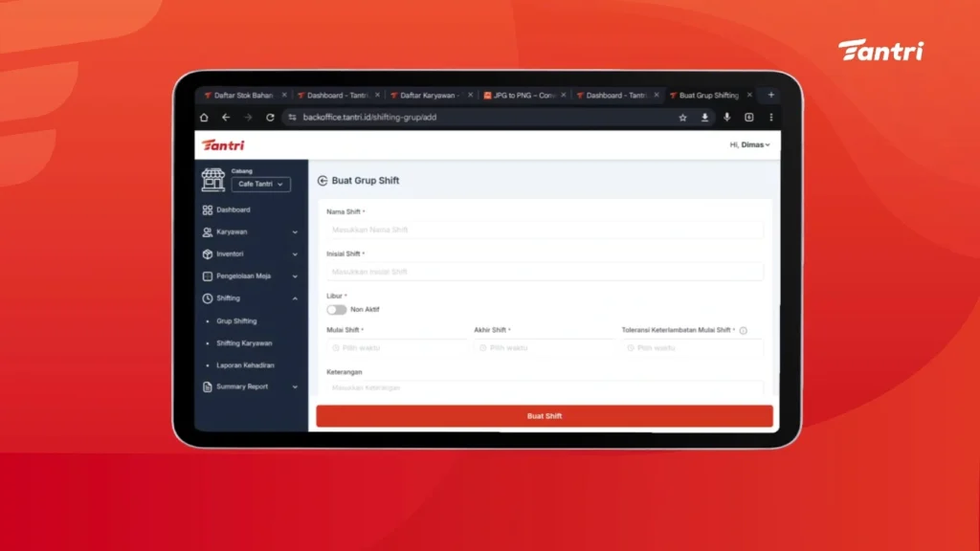Click info icon next to Toleransi Keterlambatan

pyautogui.click(x=743, y=330)
